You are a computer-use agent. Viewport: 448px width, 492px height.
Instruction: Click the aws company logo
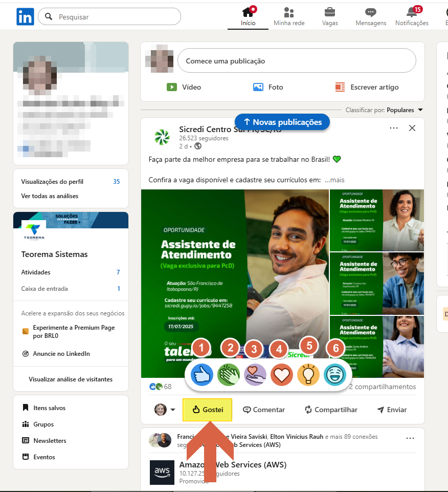[x=162, y=473]
